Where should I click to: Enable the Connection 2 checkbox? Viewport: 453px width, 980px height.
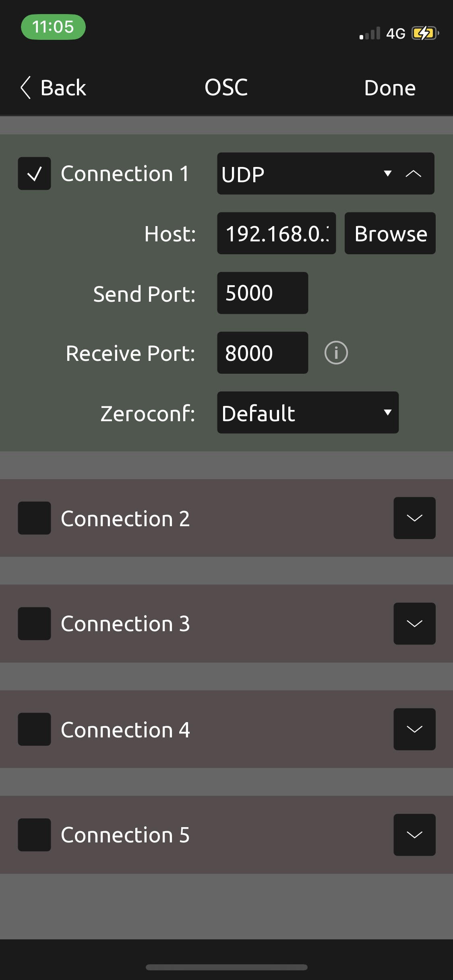click(x=34, y=518)
